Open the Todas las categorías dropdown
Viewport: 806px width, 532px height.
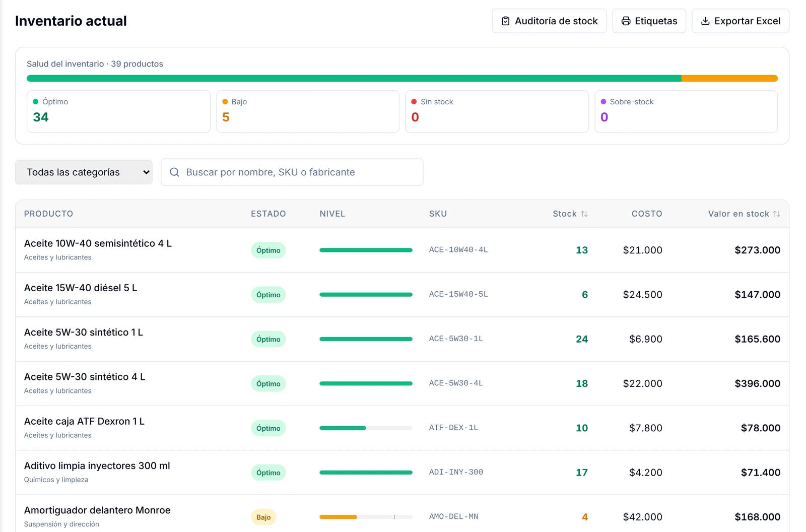coord(84,172)
